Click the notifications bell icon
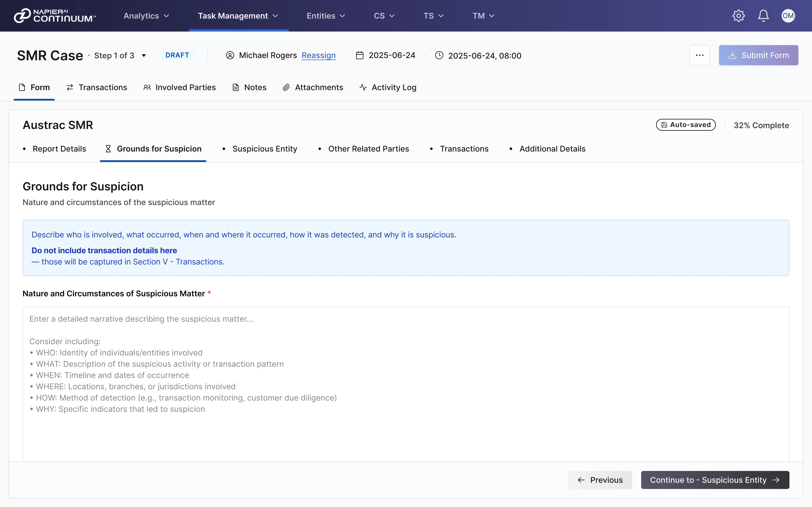This screenshot has height=507, width=812. click(763, 16)
